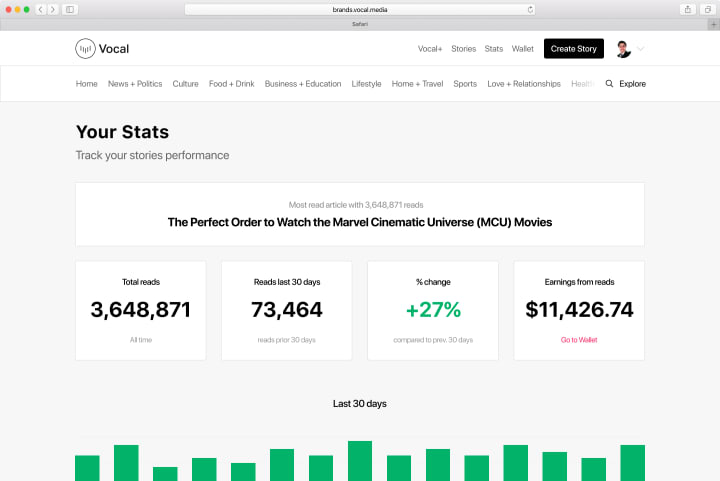Open the Vocal+ menu link
The image size is (720, 481).
pyautogui.click(x=430, y=49)
